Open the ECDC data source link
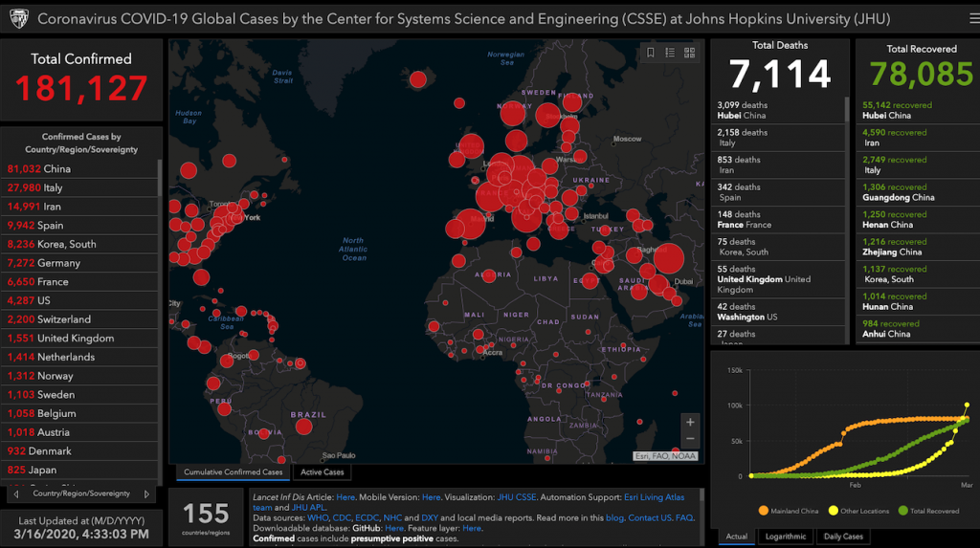 pyautogui.click(x=367, y=518)
